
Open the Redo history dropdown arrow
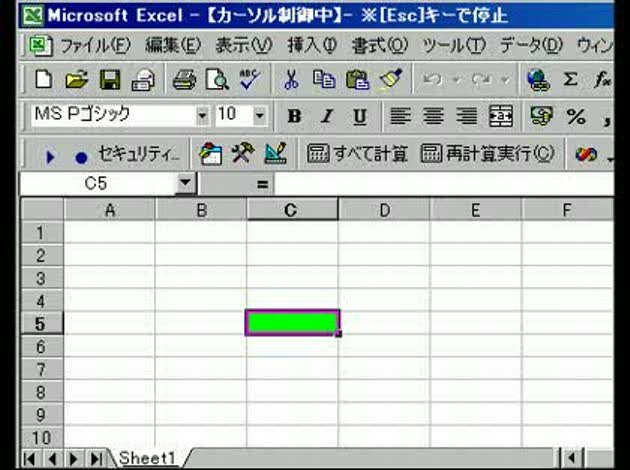506,80
